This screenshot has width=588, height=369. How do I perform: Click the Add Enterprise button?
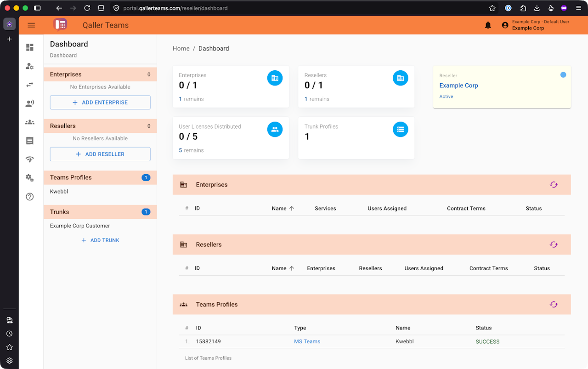tap(100, 102)
